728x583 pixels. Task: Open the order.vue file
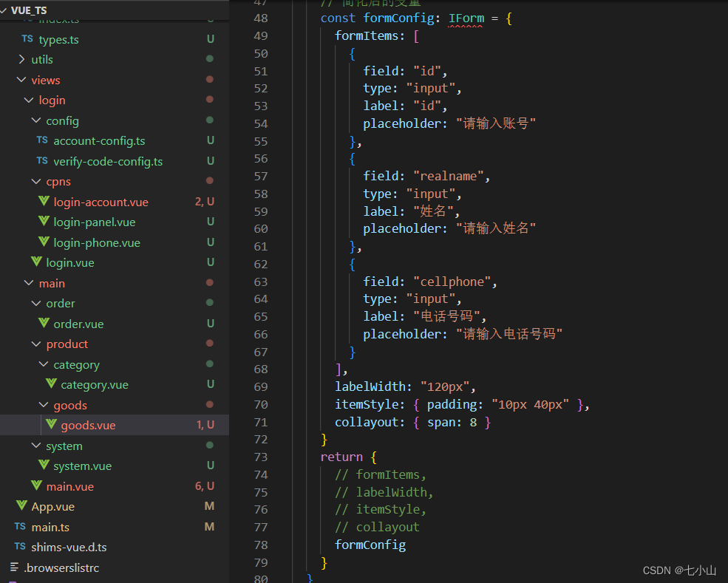(78, 324)
